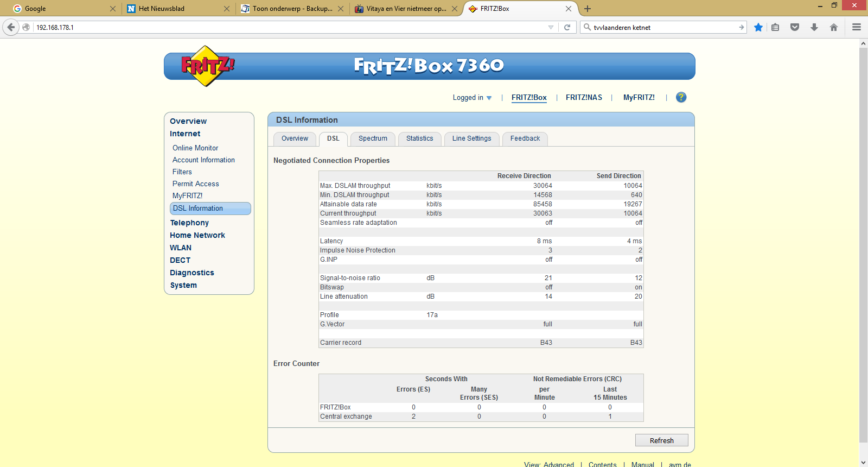Click the bookmark star icon

tap(758, 27)
